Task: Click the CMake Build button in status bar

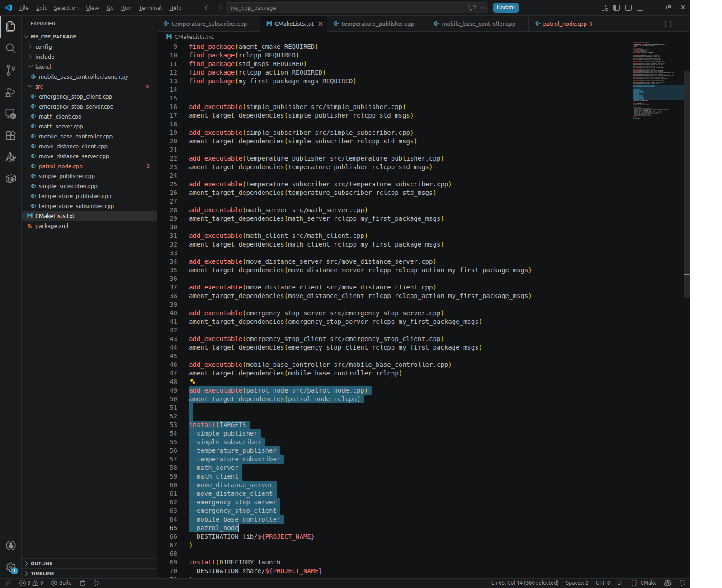Action: tap(61, 583)
